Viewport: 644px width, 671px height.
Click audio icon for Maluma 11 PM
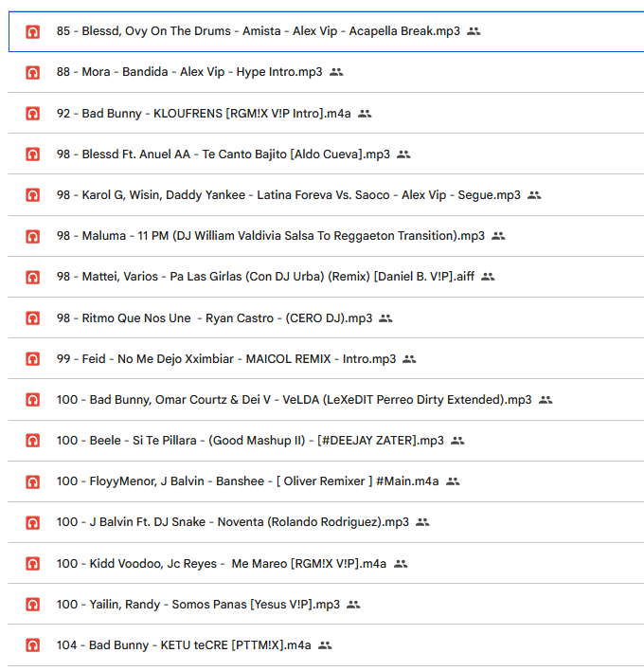(x=33, y=236)
